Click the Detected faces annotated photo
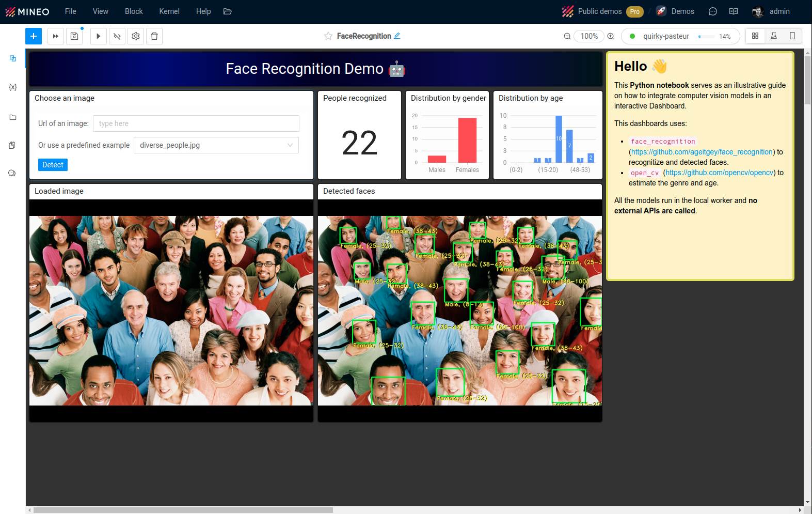812x514 pixels. pyautogui.click(x=460, y=310)
